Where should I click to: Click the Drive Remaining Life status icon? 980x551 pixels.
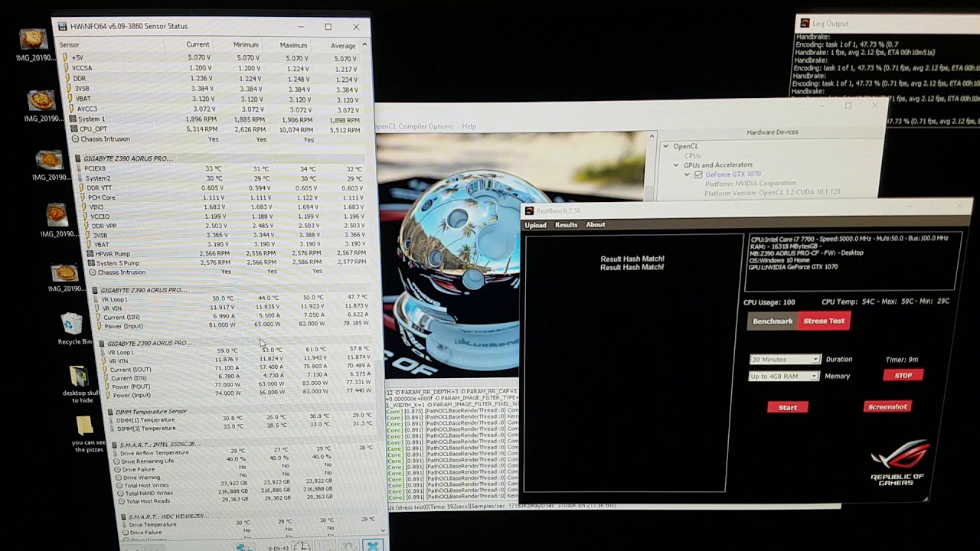click(116, 461)
